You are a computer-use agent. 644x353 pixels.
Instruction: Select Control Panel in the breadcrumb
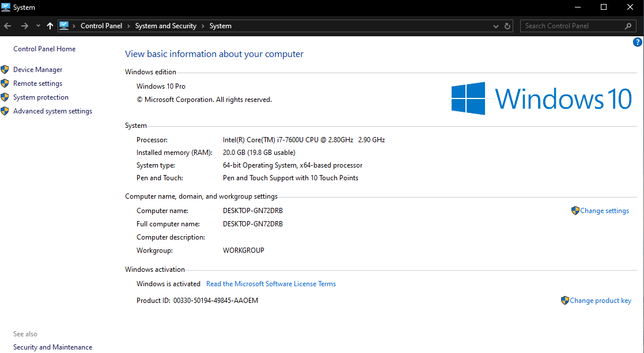[101, 26]
